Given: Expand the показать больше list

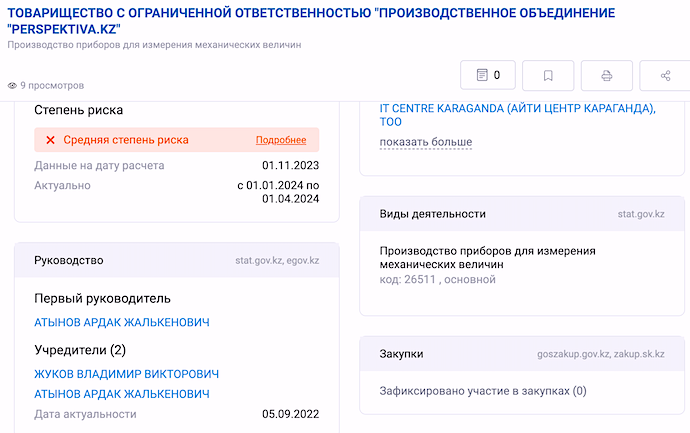Looking at the screenshot, I should click(426, 142).
